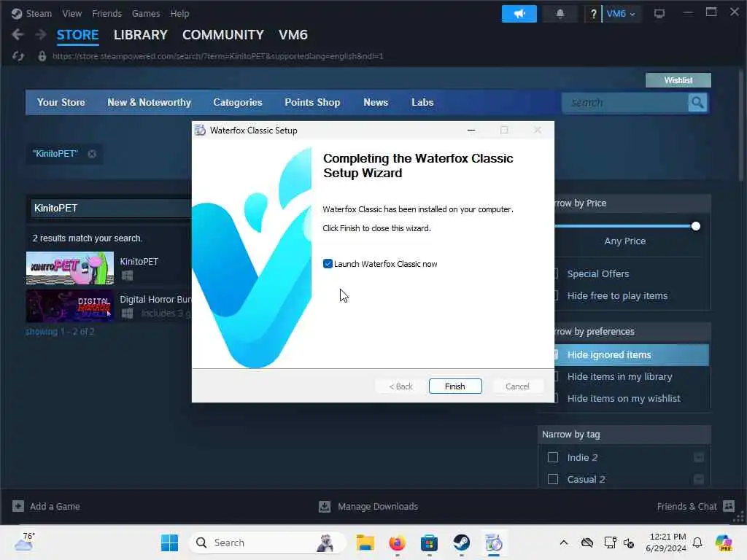Open the Games menu in Steam
The image size is (747, 560).
[146, 13]
